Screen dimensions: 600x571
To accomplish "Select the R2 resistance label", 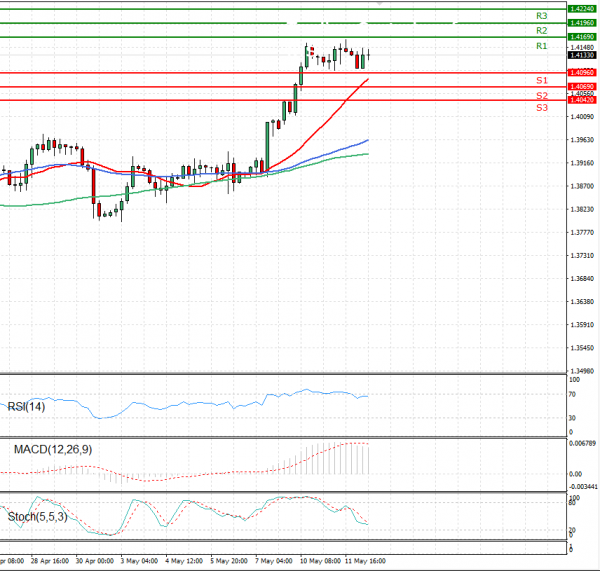I will [x=541, y=31].
